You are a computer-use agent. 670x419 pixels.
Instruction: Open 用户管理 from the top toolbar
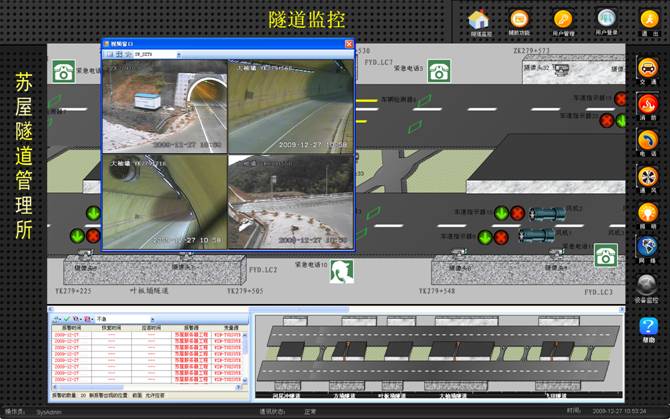coord(563,19)
